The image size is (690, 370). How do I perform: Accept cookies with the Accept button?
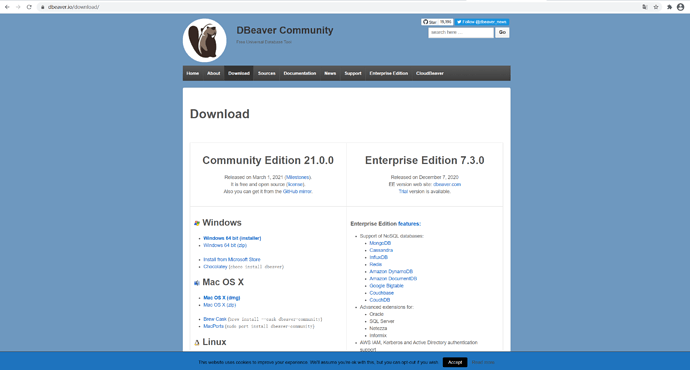coord(455,362)
